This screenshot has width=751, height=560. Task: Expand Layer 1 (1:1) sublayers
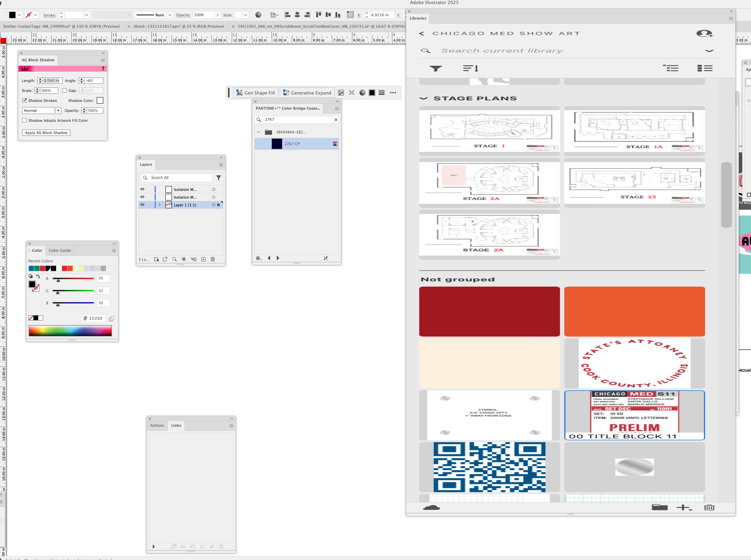tap(160, 205)
